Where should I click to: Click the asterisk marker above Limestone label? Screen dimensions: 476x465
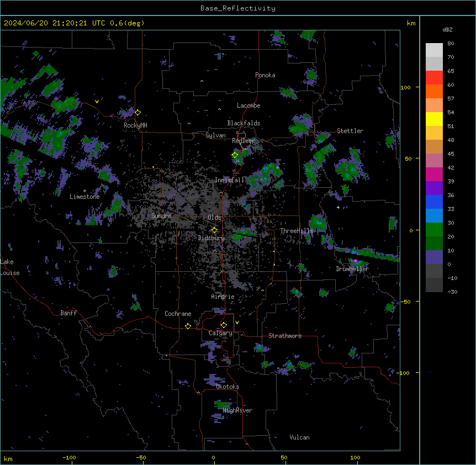(84, 191)
